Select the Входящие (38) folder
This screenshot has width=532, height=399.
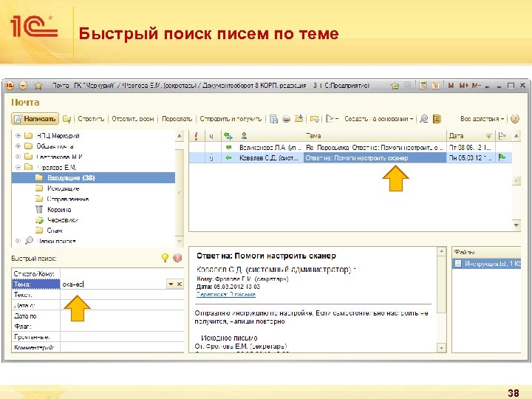[x=93, y=178]
